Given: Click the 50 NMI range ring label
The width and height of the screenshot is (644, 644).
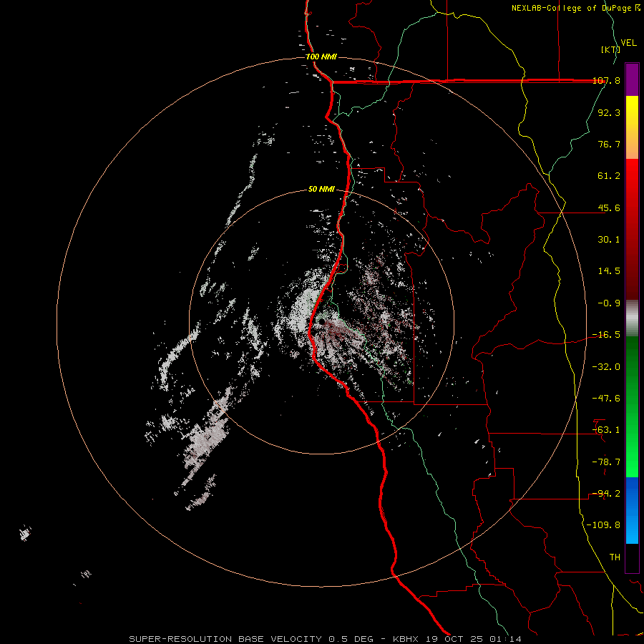Looking at the screenshot, I should (x=321, y=189).
